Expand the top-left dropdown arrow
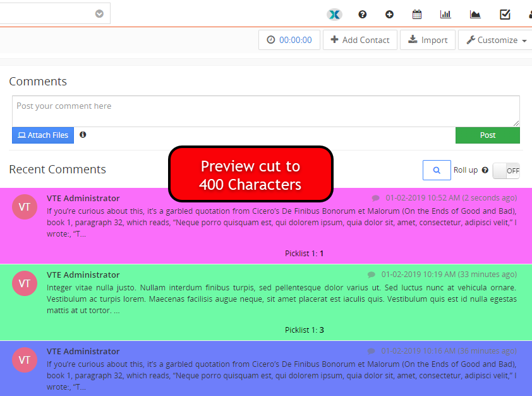The height and width of the screenshot is (396, 532). coord(99,13)
